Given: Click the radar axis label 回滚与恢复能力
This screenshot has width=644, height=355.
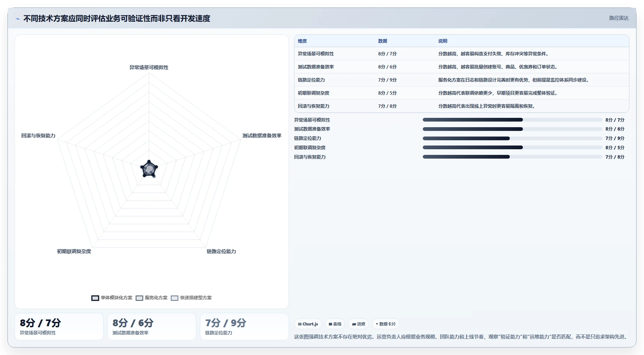Looking at the screenshot, I should pos(38,136).
